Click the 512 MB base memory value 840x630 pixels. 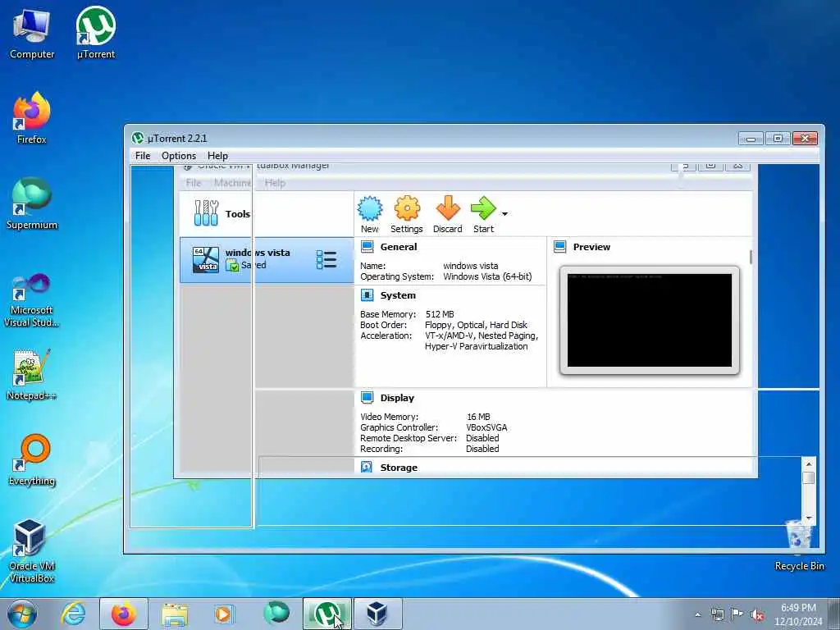point(440,314)
